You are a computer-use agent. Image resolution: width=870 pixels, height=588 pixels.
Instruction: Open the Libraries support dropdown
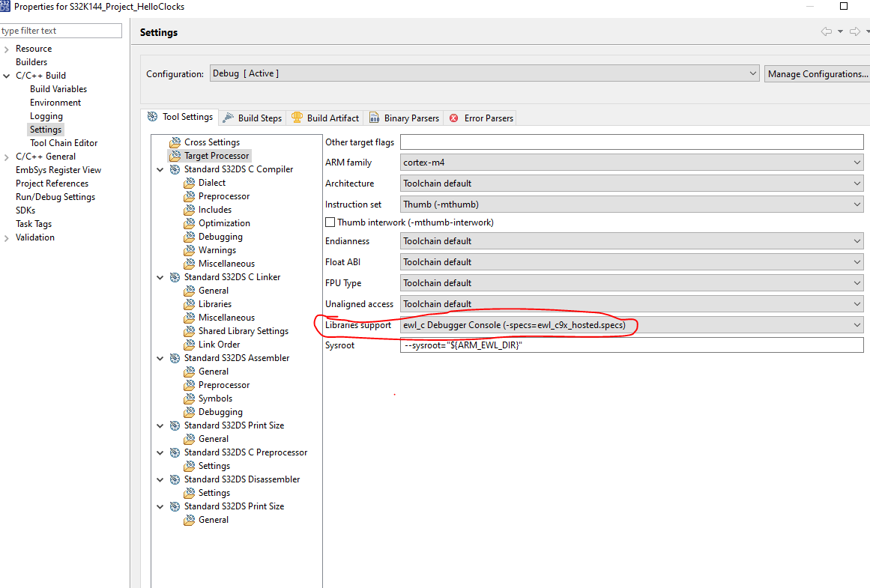click(x=857, y=324)
